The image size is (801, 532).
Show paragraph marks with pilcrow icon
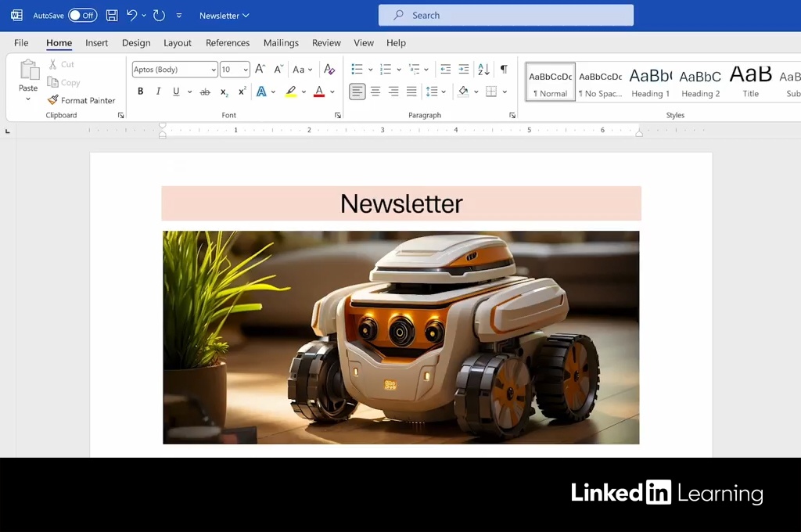point(504,70)
